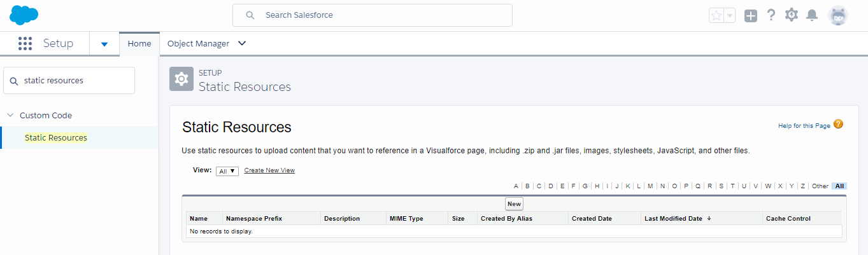Viewport: 868px width, 255px height.
Task: Filter the list by letter G
Action: (x=585, y=186)
